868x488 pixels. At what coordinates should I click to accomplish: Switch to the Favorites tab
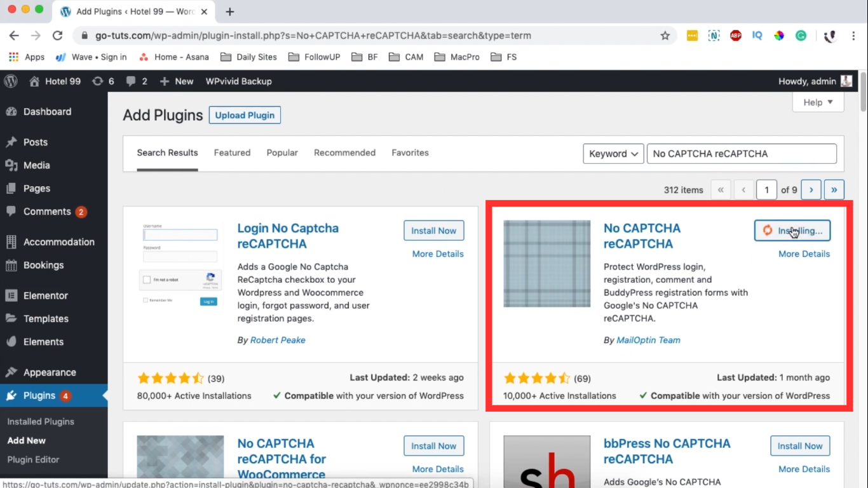410,152
